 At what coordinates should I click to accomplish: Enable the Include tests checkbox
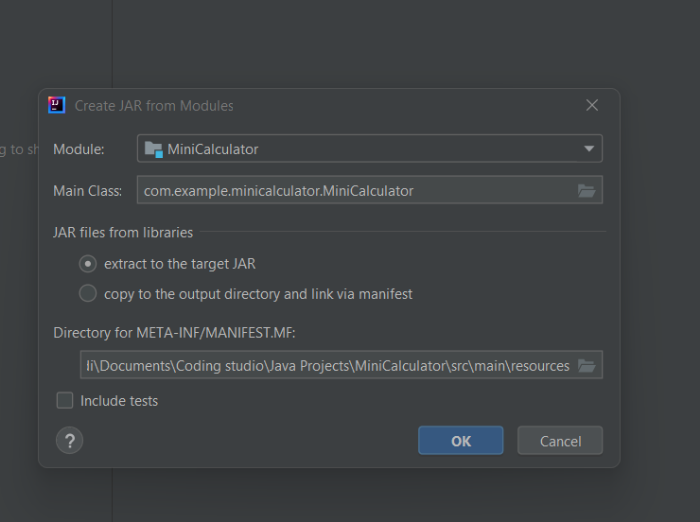click(65, 401)
